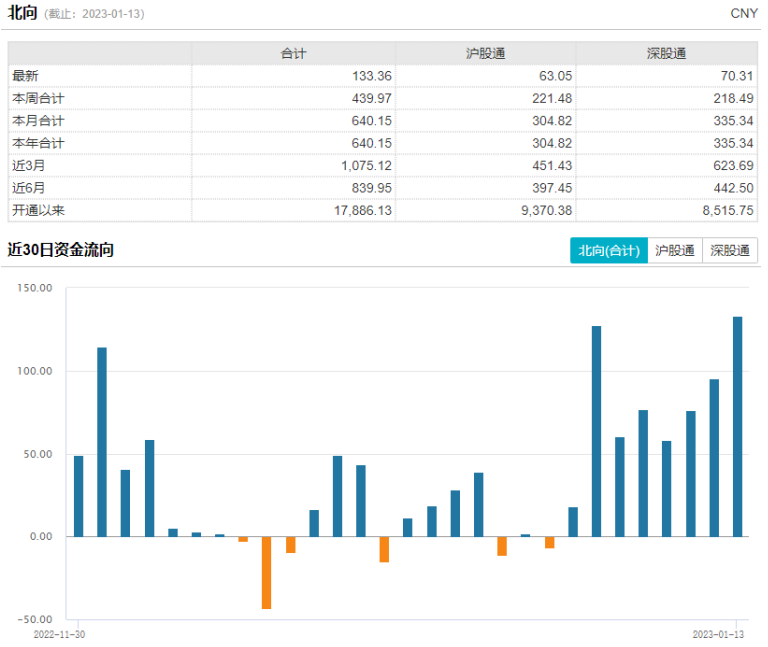Click the 深股通 table column header

(666, 53)
